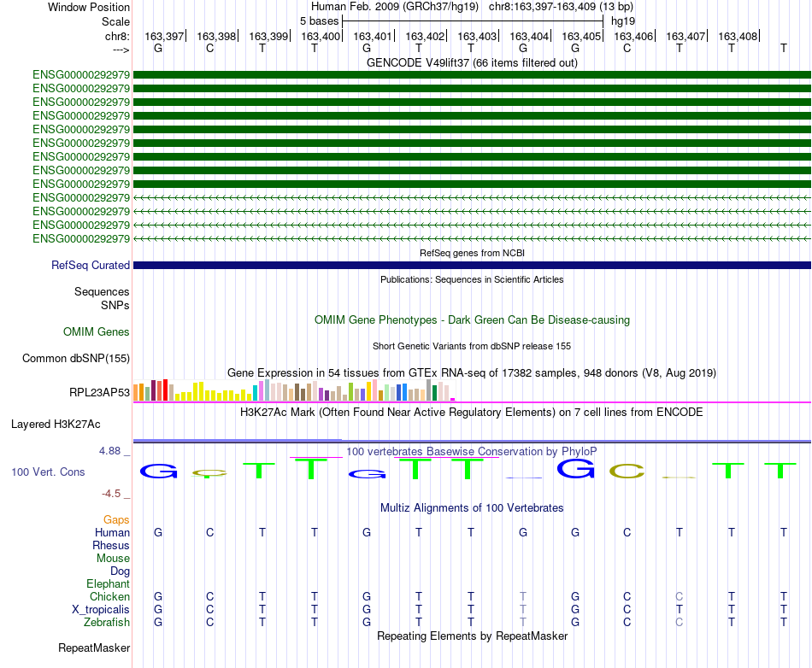Click the Mouse alignment row label

pyautogui.click(x=114, y=559)
